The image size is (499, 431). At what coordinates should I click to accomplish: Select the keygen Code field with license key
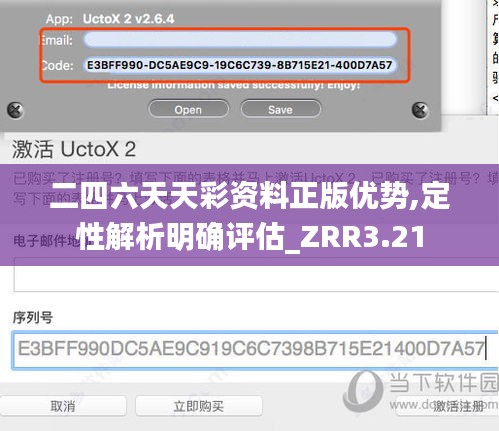coord(240,65)
